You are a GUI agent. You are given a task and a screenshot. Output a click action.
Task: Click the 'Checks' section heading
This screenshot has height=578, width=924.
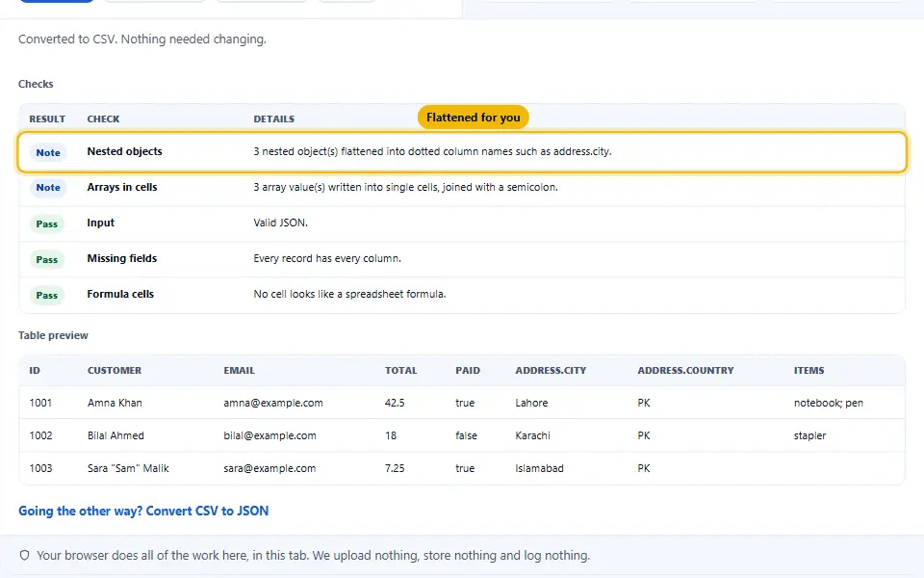36,84
